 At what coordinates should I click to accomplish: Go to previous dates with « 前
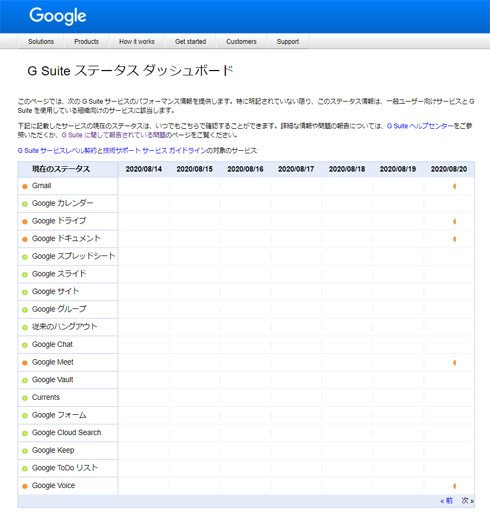(x=446, y=501)
